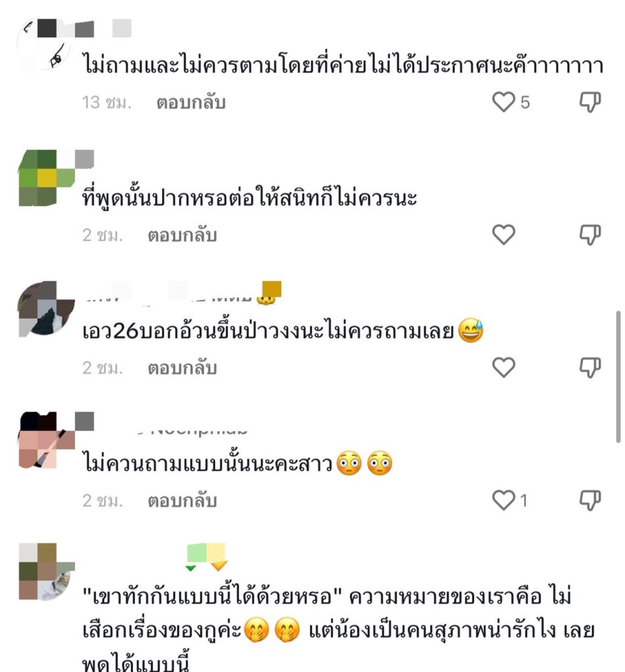Open profile picture of the first commenter
This screenshot has width=625, height=672.
[45, 47]
